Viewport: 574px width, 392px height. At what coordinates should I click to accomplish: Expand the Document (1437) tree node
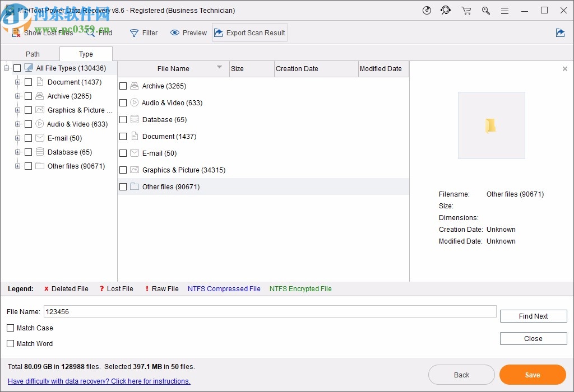pos(17,82)
